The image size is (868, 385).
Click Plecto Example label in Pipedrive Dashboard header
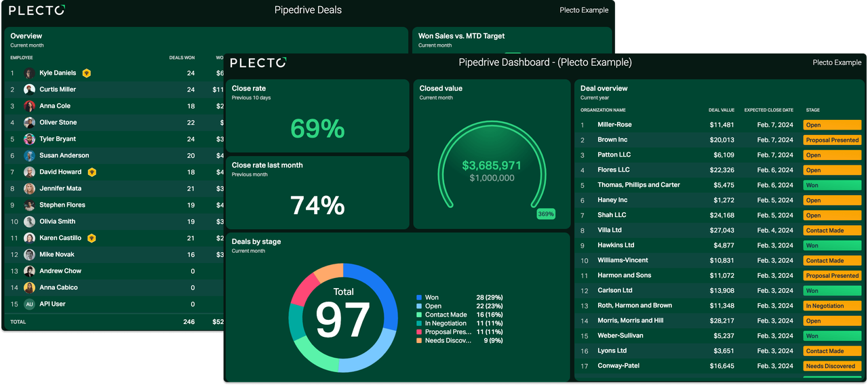coord(837,62)
